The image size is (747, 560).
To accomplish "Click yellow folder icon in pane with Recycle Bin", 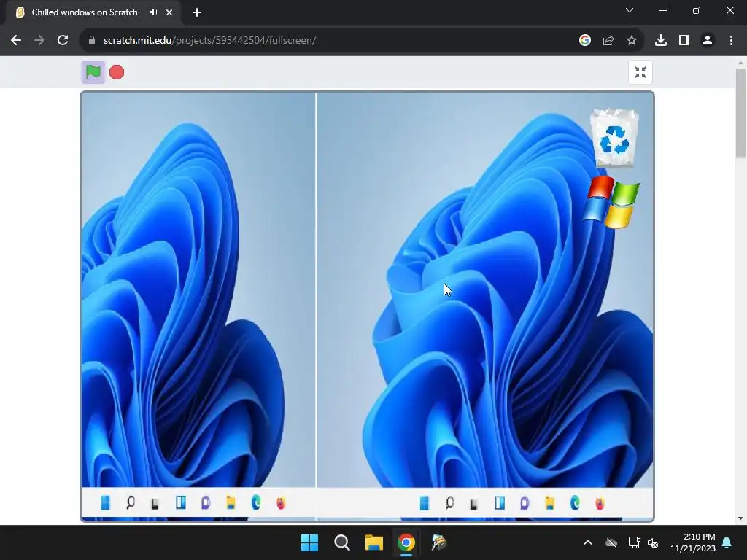I will [x=550, y=503].
